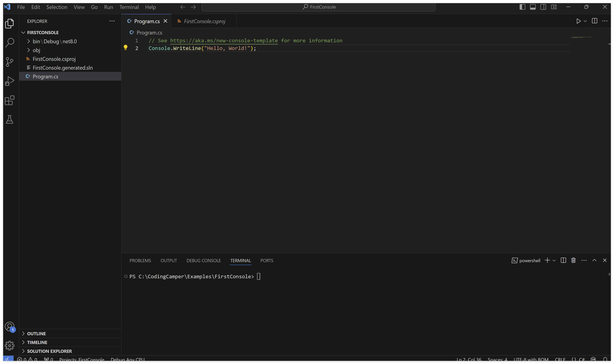Open Source Control view
This screenshot has width=614, height=364.
10,62
